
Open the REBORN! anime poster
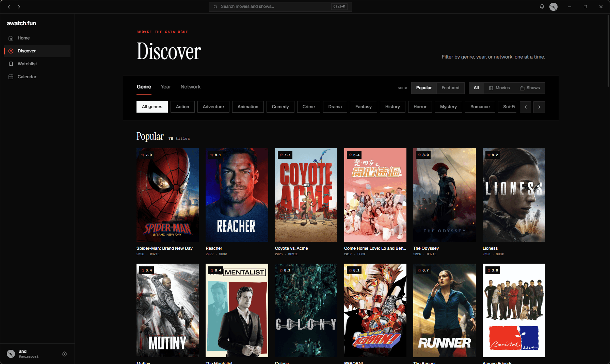[375, 310]
